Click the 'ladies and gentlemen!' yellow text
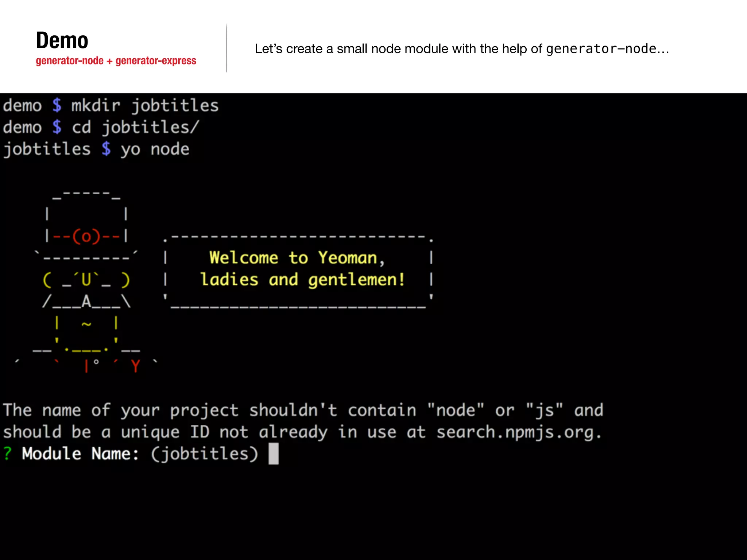Screen dimensions: 747x560 click(x=302, y=280)
